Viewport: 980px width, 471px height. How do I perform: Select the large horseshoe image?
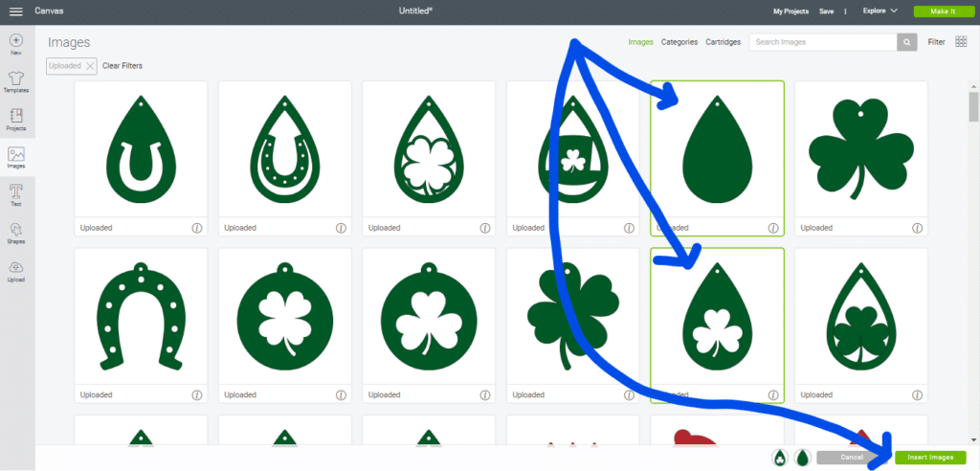141,317
